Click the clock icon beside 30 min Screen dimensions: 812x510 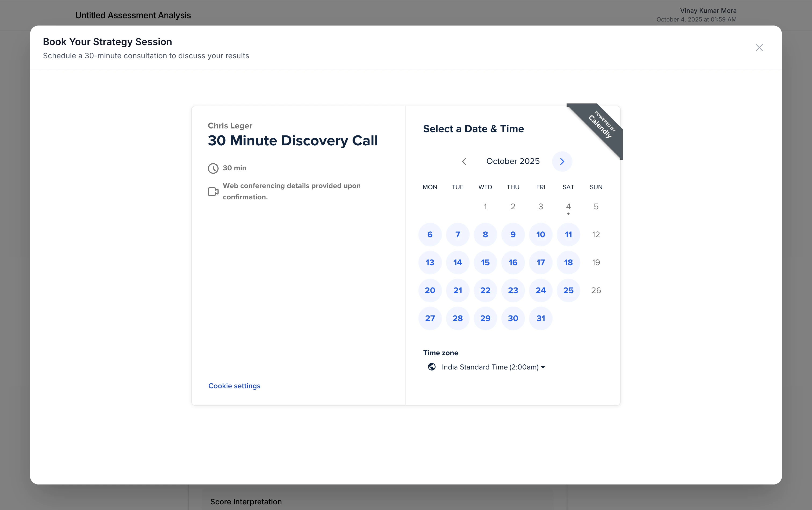point(213,168)
